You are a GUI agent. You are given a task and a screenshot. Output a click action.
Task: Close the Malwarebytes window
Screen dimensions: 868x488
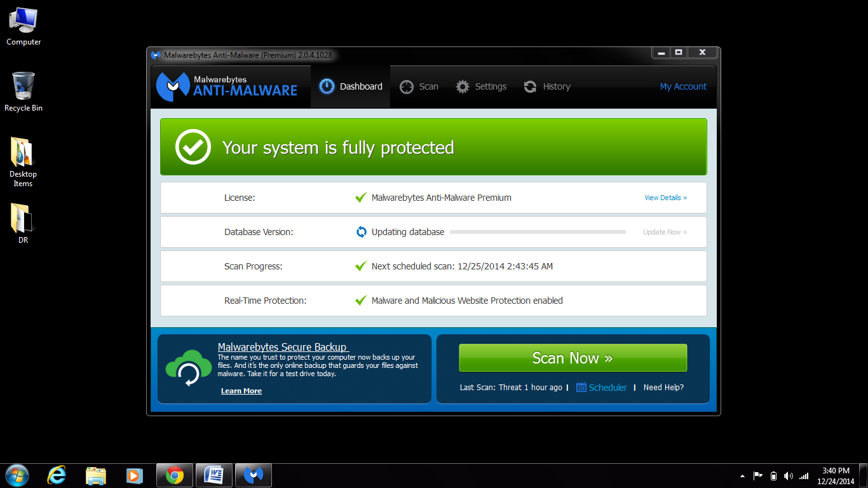point(702,53)
